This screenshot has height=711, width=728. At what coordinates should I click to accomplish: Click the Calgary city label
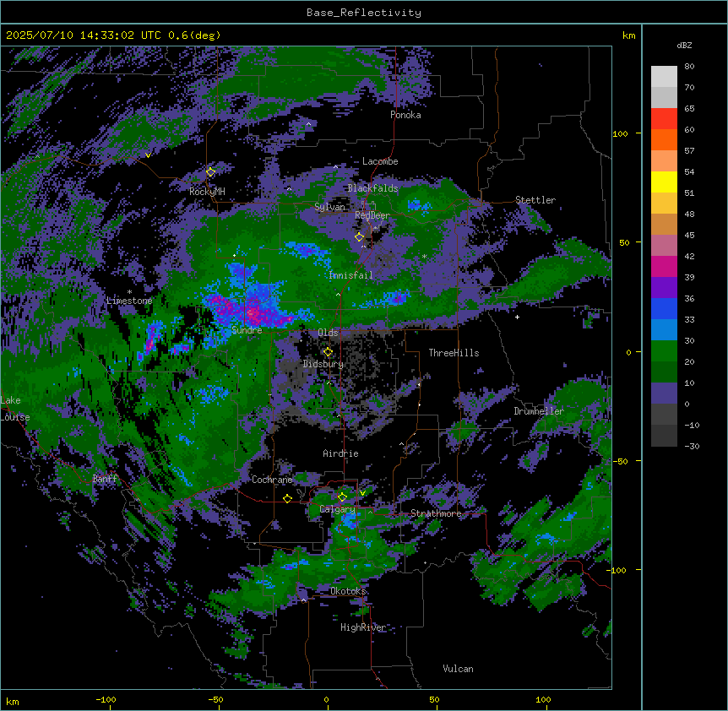click(x=337, y=509)
